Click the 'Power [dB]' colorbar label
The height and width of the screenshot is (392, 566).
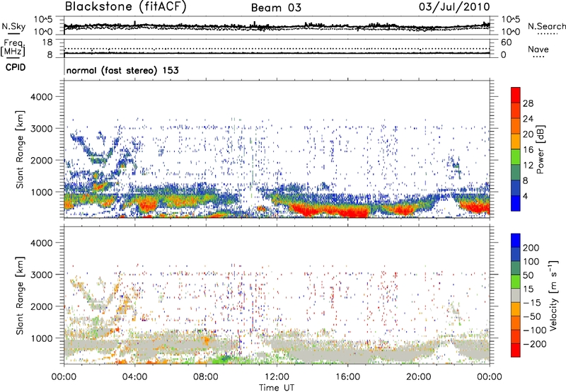[540, 149]
